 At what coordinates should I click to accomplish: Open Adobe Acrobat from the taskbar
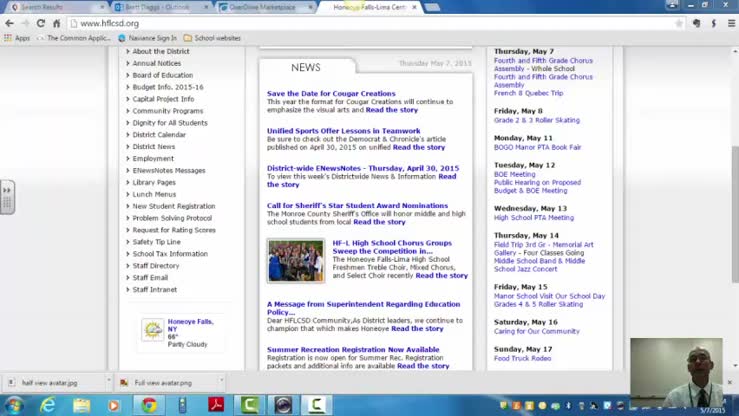(x=214, y=405)
